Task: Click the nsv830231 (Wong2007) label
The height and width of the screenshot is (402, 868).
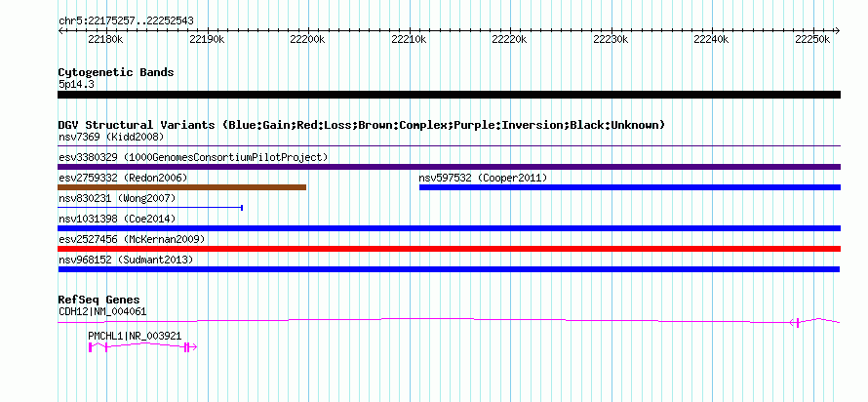Action: click(x=117, y=198)
